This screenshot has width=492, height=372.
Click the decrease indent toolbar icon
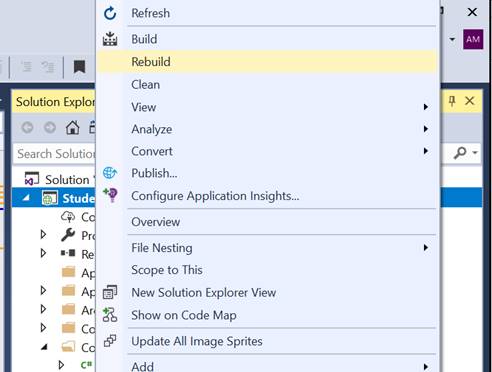coord(27,67)
